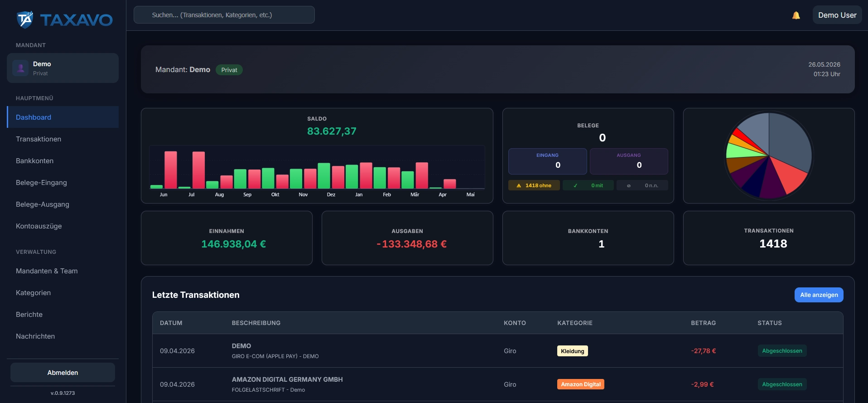The width and height of the screenshot is (868, 403).
Task: Click the Ausgaben -133.348,68 € card
Action: click(407, 238)
